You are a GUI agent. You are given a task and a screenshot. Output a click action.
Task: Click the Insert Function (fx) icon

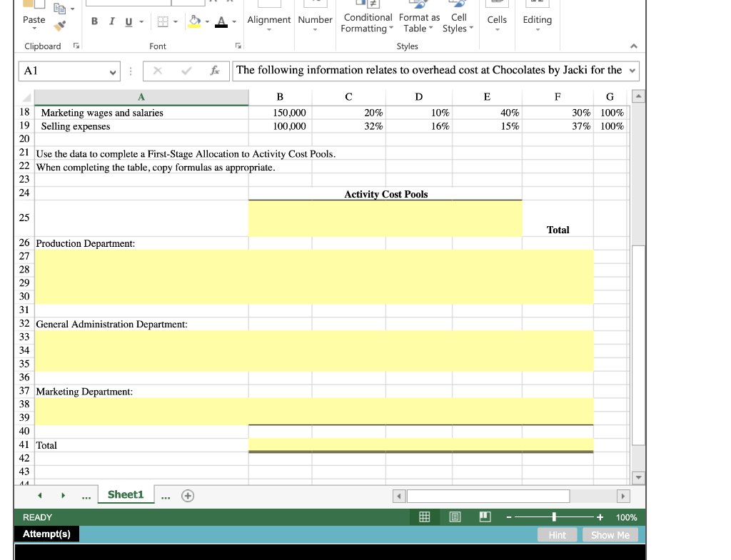[x=214, y=71]
